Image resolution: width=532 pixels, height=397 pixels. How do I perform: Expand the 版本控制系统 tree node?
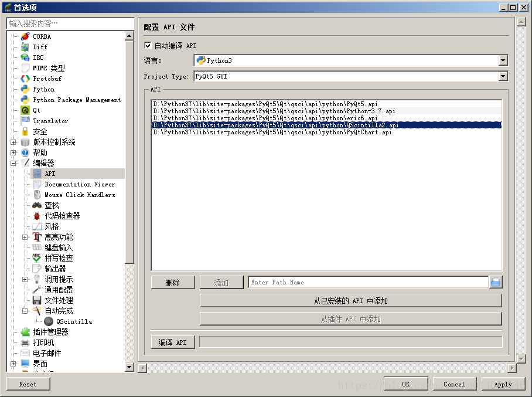[13, 142]
